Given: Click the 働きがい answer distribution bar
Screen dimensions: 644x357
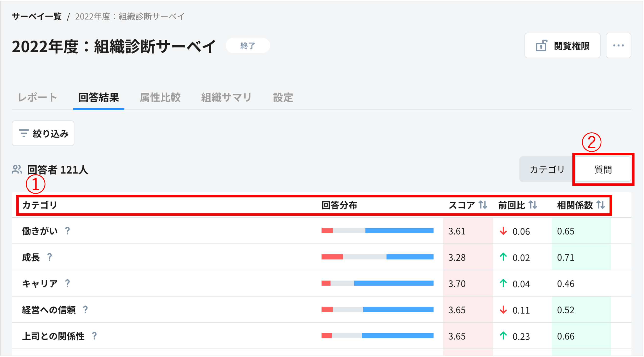Looking at the screenshot, I should coord(377,231).
